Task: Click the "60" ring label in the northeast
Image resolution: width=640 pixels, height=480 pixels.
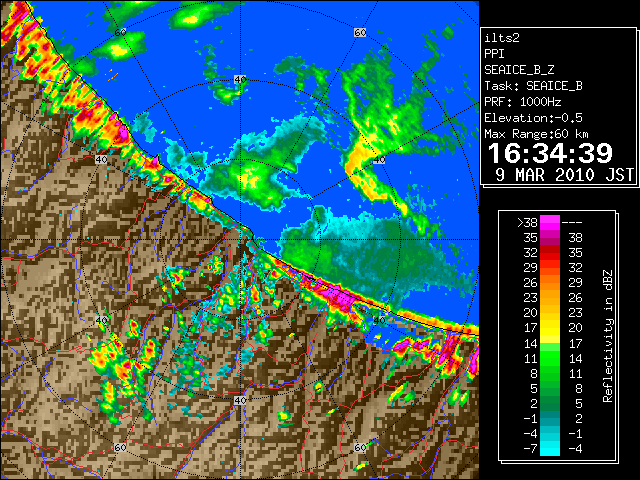Action: tap(360, 32)
